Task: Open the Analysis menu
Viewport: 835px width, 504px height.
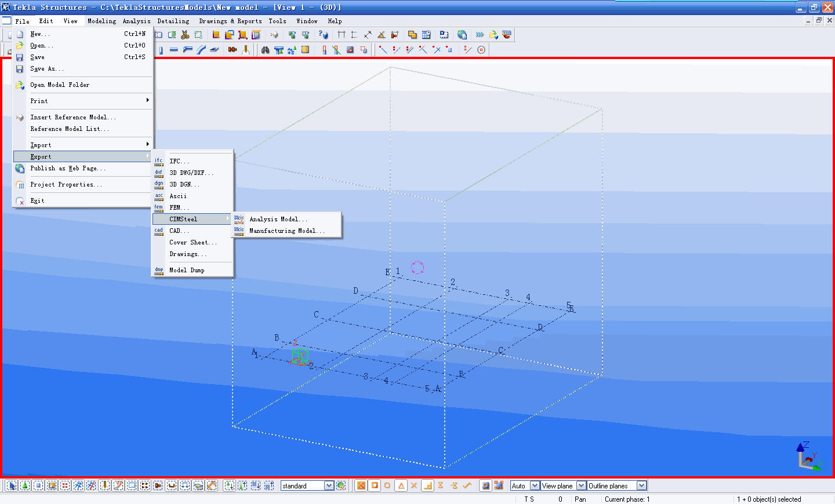Action: pyautogui.click(x=136, y=21)
